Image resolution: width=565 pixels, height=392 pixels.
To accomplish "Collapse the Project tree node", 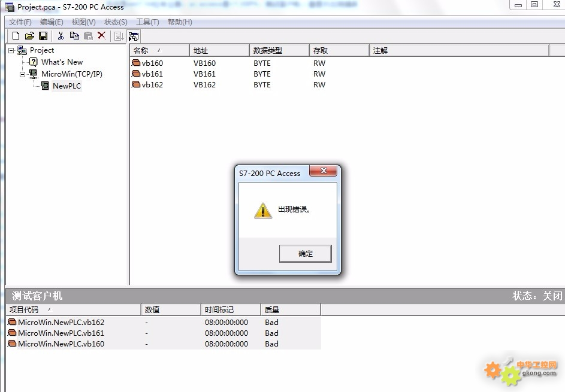I will pyautogui.click(x=11, y=51).
